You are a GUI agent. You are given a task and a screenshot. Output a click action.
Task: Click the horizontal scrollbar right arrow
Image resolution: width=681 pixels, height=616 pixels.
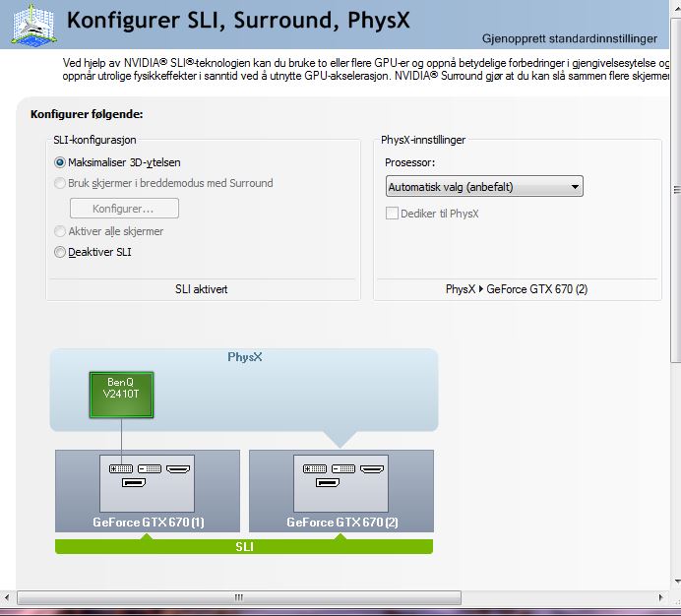(660, 597)
